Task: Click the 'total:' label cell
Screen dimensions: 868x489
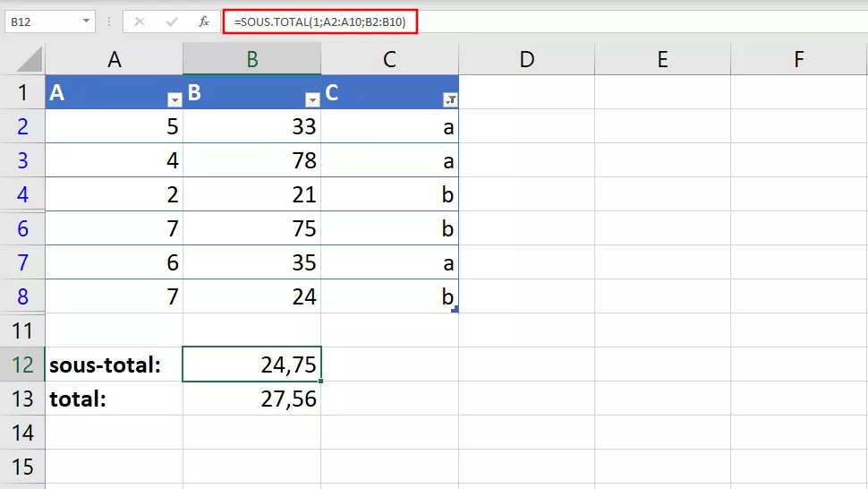Action: coord(114,399)
